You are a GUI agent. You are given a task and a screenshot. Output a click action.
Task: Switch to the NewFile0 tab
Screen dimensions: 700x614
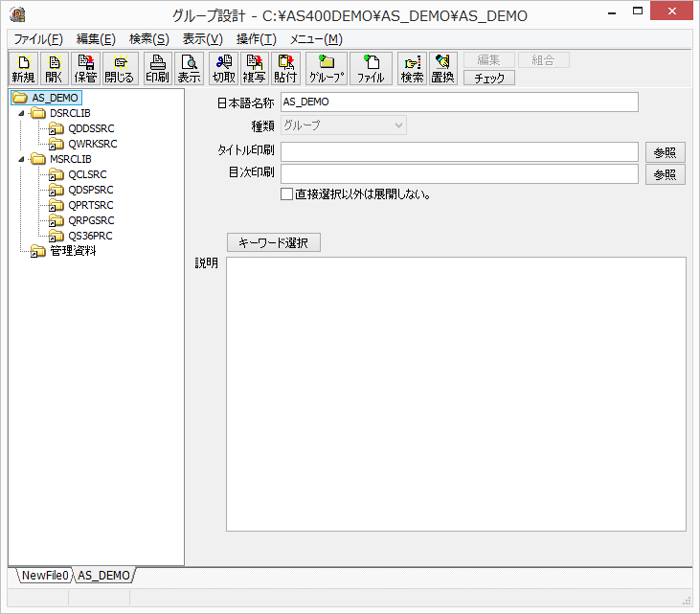click(x=45, y=575)
